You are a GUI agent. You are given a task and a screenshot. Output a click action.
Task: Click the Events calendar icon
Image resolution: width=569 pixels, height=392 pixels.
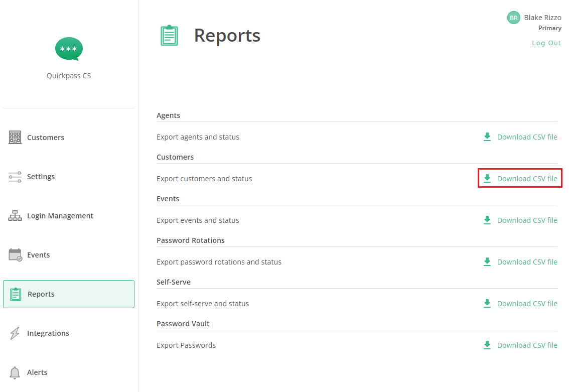(15, 255)
